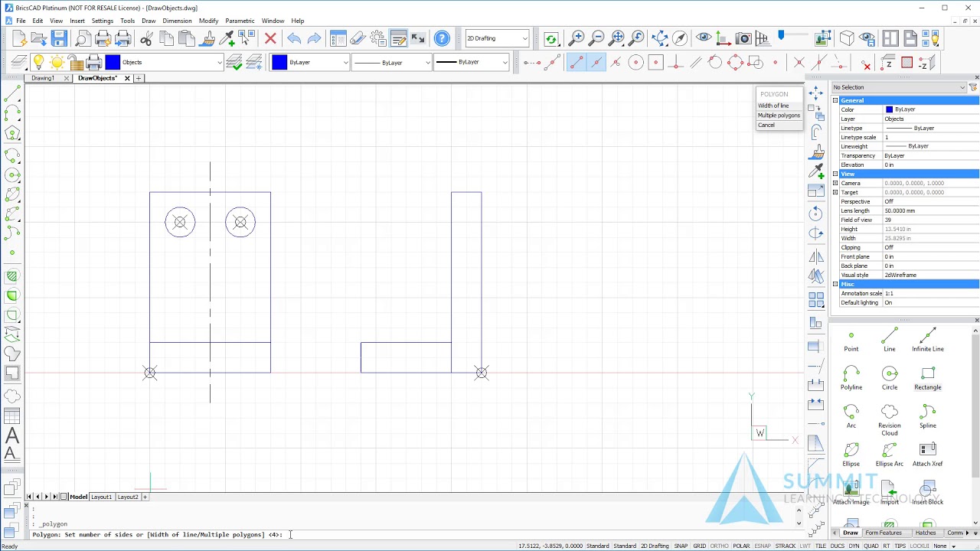Switch to the Layout1 tab

pyautogui.click(x=101, y=497)
